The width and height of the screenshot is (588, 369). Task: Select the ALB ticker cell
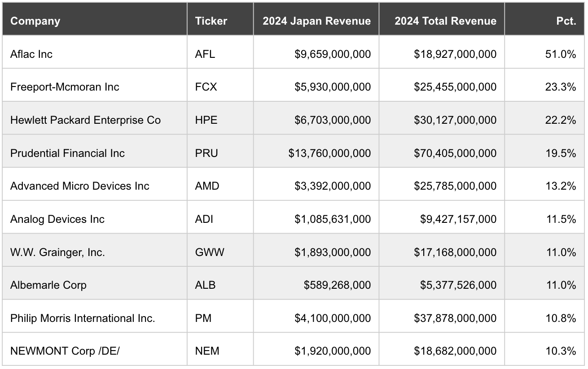click(220, 283)
